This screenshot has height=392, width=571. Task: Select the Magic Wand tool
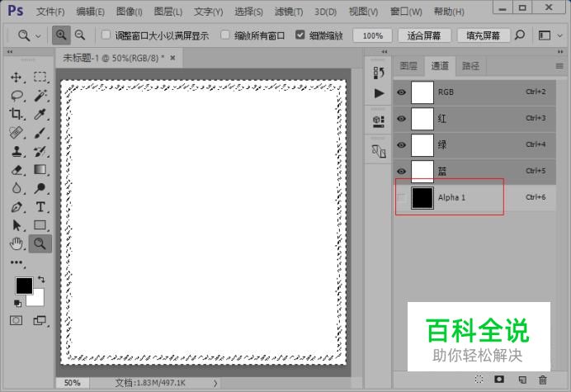click(x=40, y=96)
